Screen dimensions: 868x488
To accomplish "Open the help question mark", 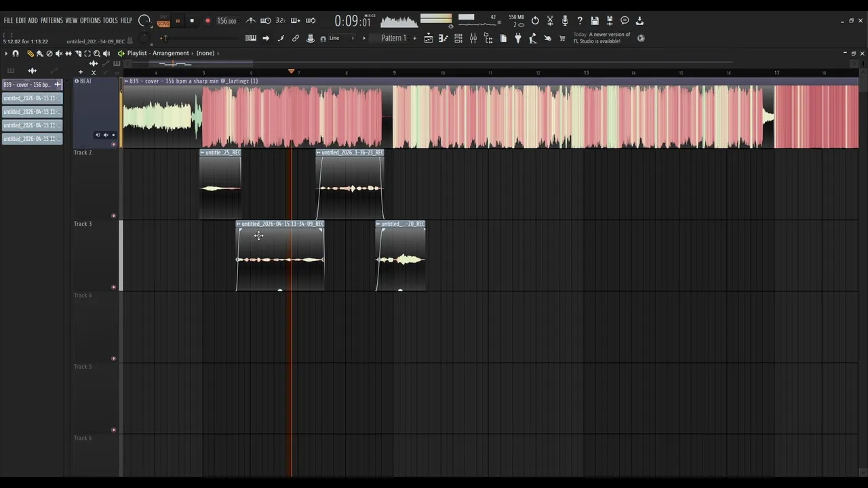I will [x=580, y=20].
